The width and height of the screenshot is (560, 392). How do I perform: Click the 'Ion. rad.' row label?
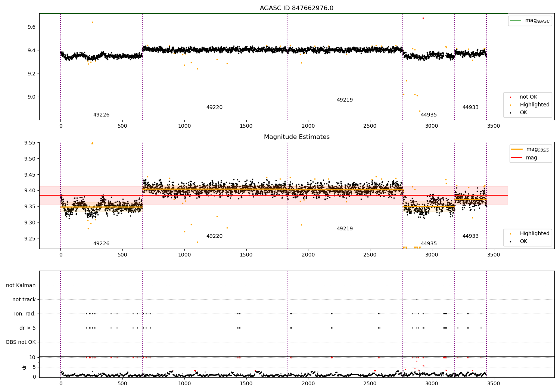pos(25,314)
